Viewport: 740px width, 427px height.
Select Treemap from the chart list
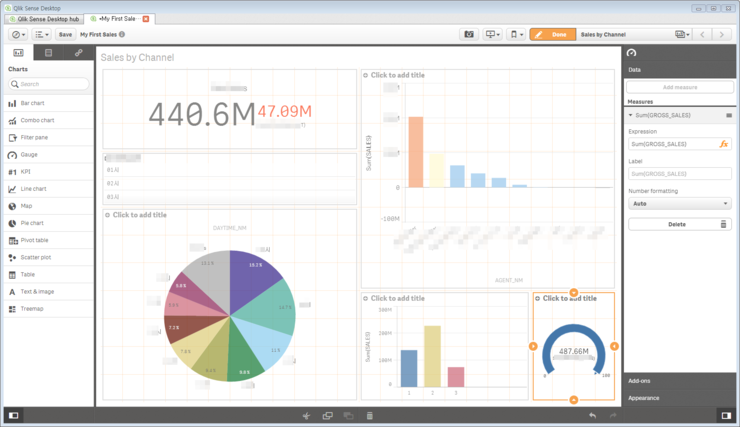click(49, 309)
